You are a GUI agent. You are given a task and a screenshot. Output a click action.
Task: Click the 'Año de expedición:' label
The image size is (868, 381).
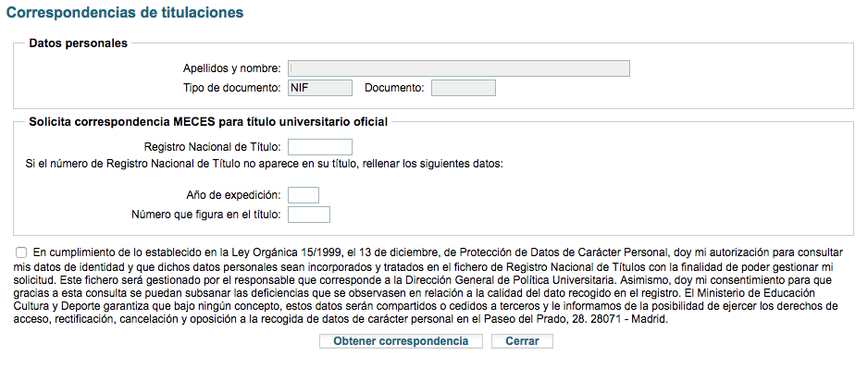[x=233, y=195]
